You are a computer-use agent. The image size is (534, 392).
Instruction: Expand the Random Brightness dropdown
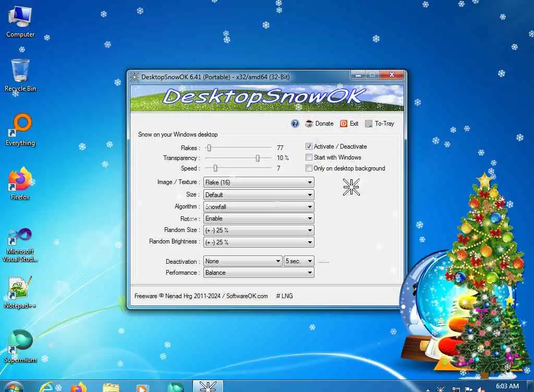pyautogui.click(x=259, y=242)
